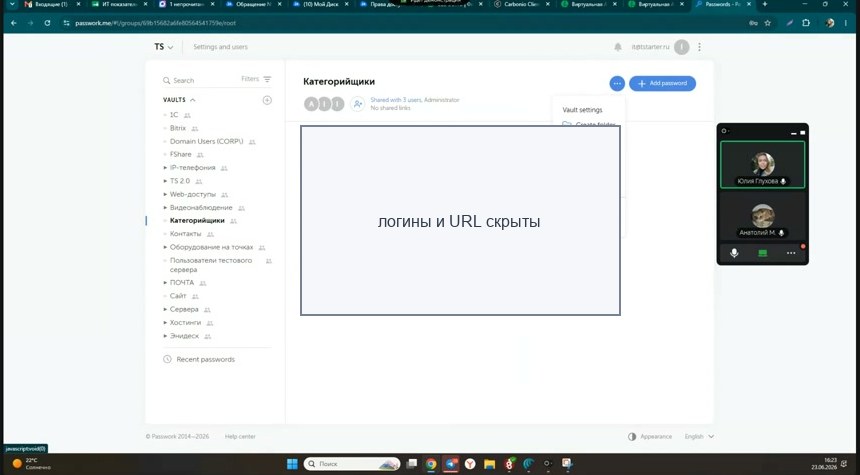This screenshot has height=475, width=860.
Task: Select the Контакты vault
Action: [185, 234]
